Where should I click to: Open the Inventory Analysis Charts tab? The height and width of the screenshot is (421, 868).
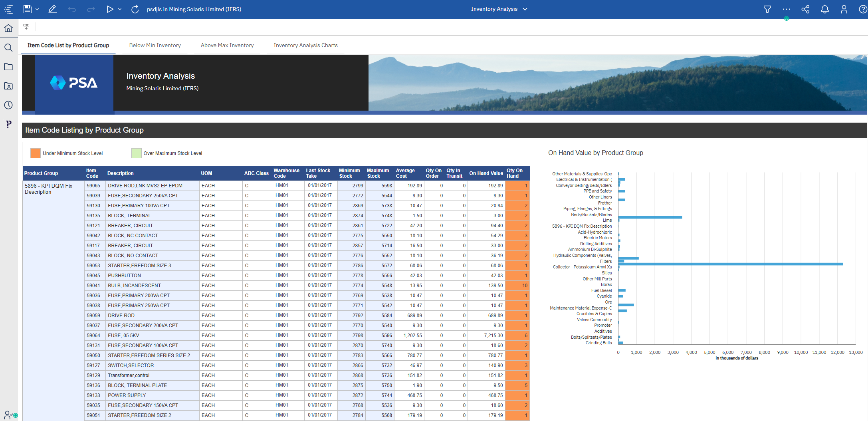pos(305,45)
